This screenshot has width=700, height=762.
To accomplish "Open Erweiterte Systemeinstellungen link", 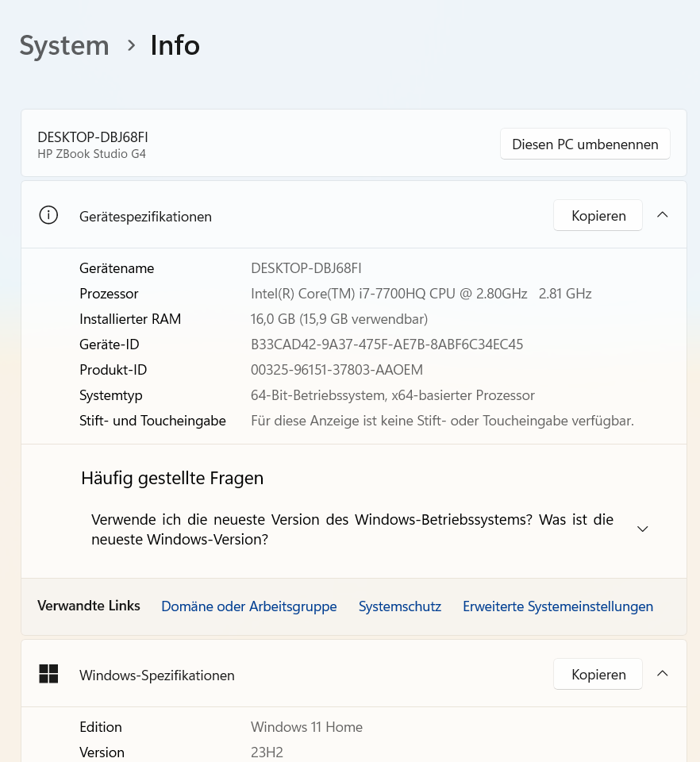I will point(558,606).
